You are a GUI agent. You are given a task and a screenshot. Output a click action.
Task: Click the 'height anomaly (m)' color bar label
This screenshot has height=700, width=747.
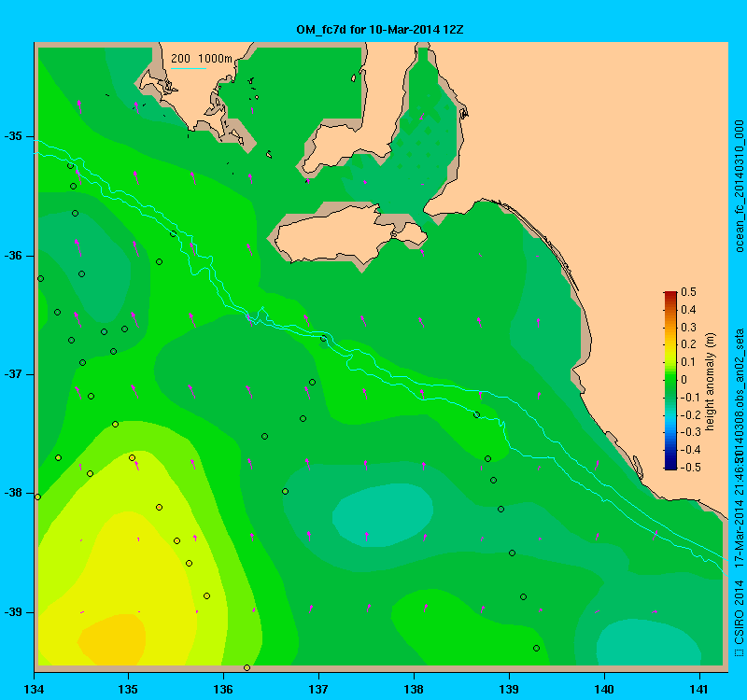(x=711, y=382)
